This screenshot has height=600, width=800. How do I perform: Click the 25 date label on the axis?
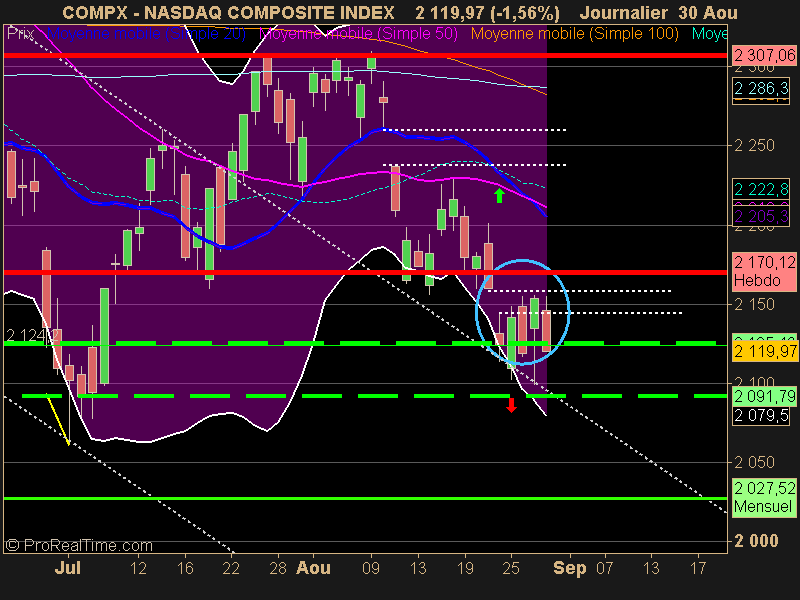coord(511,568)
